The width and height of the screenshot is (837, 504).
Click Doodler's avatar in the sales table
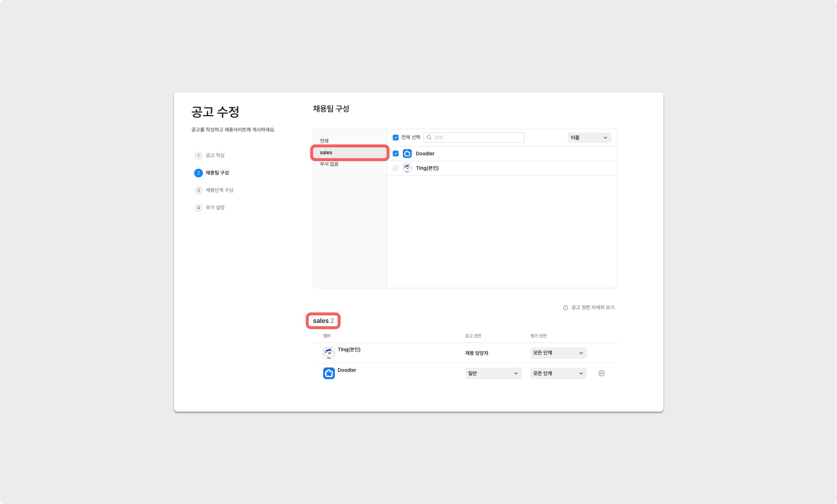coord(329,373)
